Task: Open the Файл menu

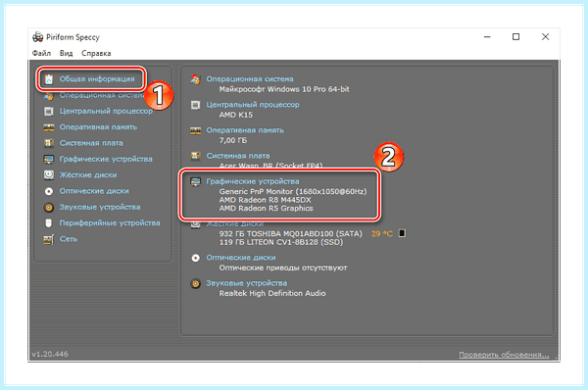Action: click(x=41, y=53)
